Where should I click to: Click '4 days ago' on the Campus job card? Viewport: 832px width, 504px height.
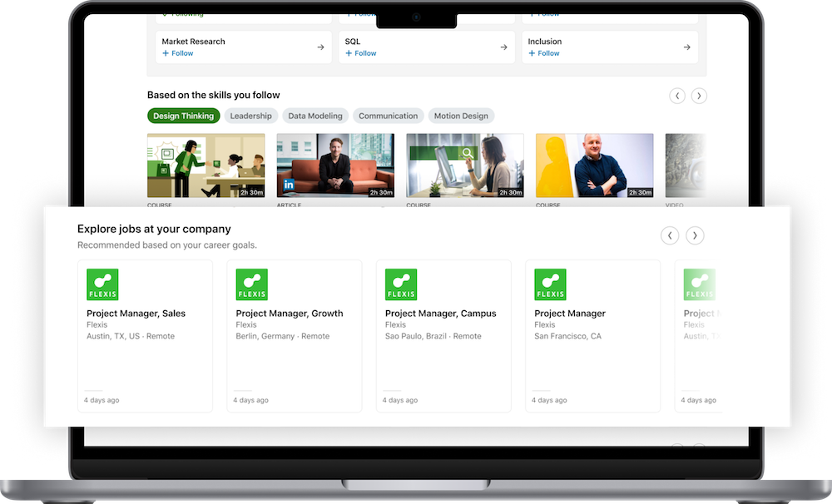pos(400,400)
